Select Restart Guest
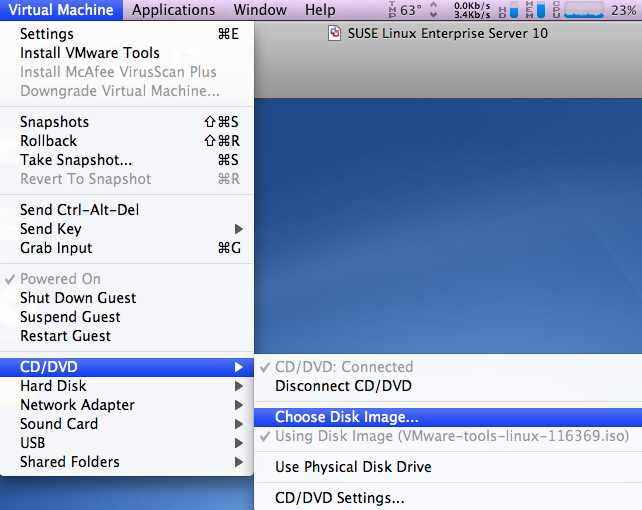This screenshot has width=642, height=510. (x=127, y=336)
